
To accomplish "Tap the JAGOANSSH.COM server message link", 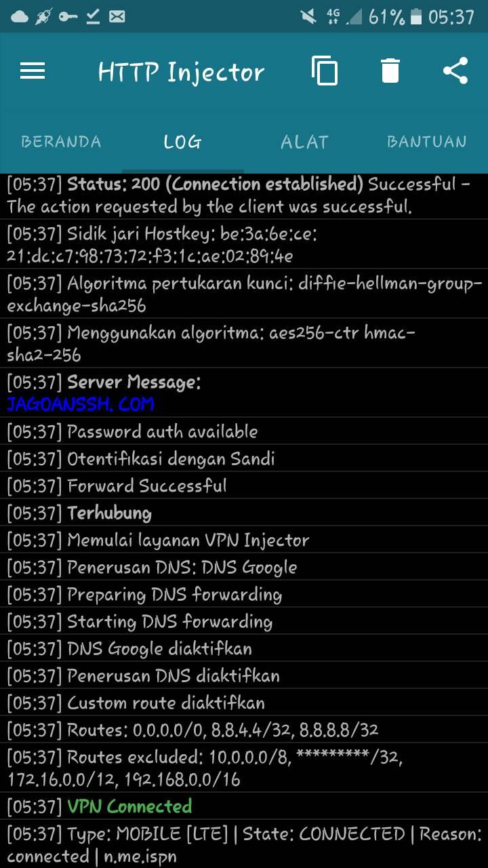I will point(81,405).
